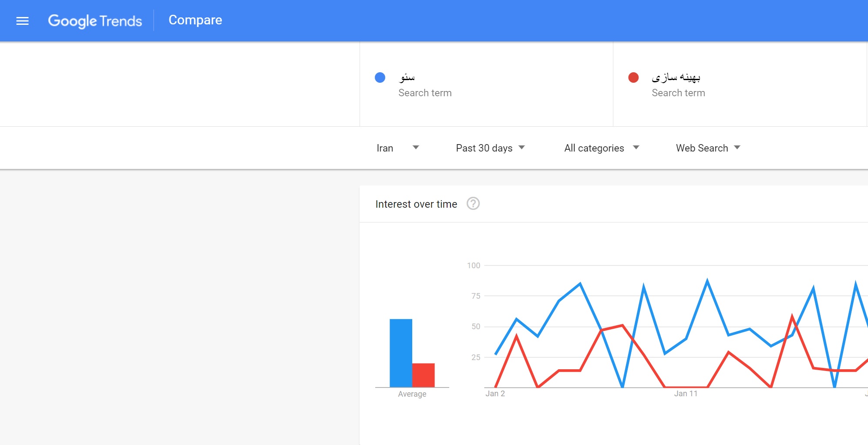Expand the All categories dropdown

pos(601,148)
